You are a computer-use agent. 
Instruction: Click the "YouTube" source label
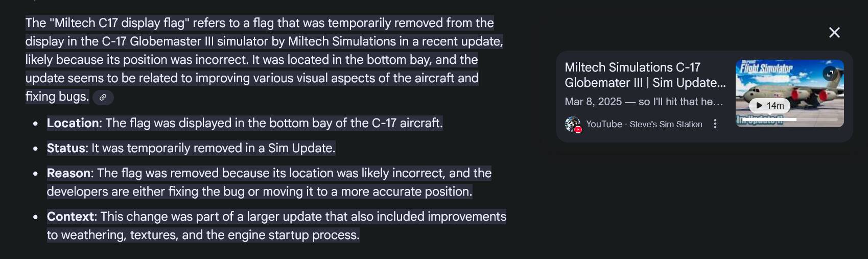(x=604, y=124)
